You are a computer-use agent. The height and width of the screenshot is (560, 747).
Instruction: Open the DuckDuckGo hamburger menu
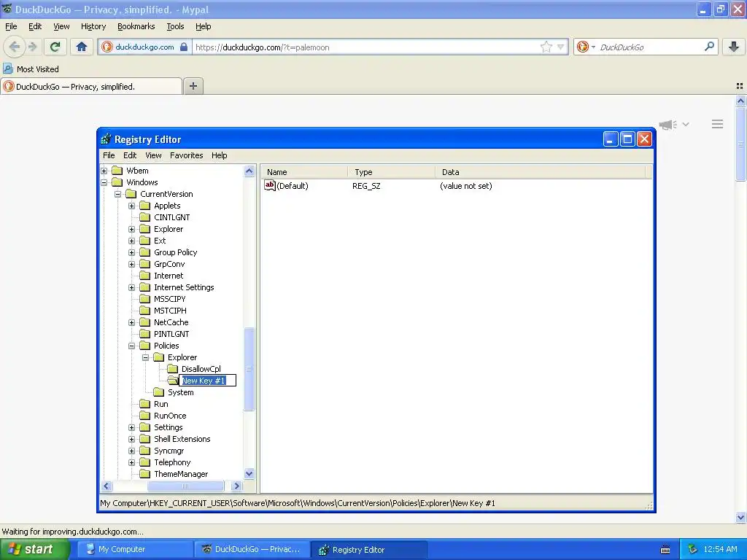click(x=718, y=124)
